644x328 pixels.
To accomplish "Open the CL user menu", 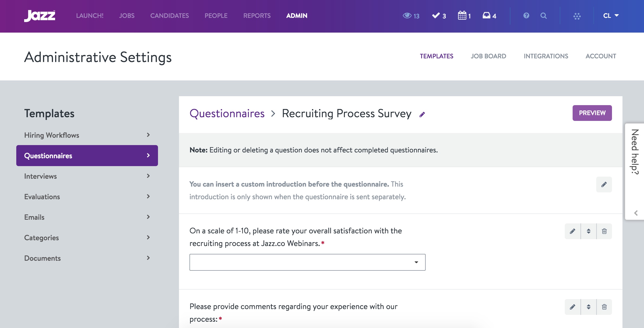I will click(611, 16).
